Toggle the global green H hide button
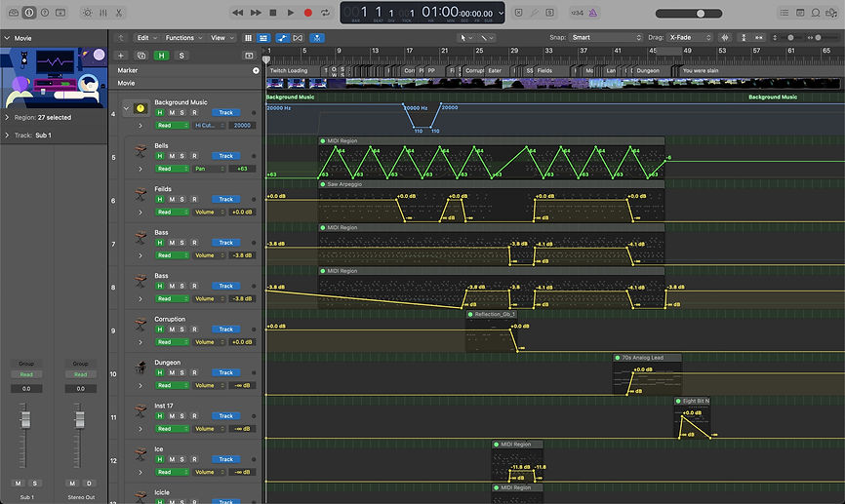845x504 pixels. (161, 56)
